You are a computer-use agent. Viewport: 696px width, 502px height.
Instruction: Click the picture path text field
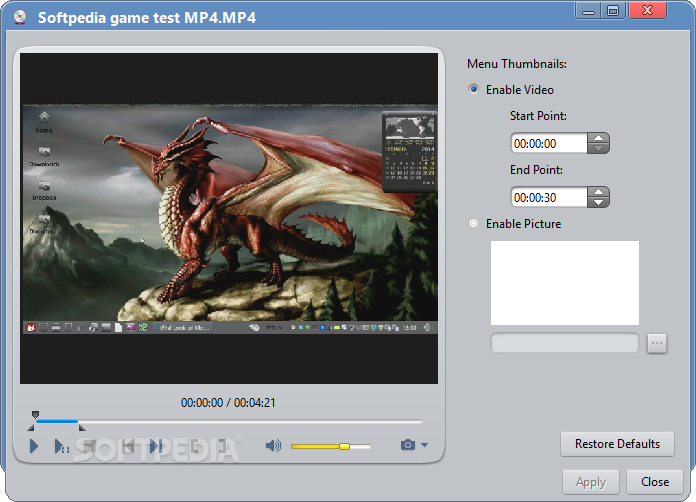coord(565,343)
